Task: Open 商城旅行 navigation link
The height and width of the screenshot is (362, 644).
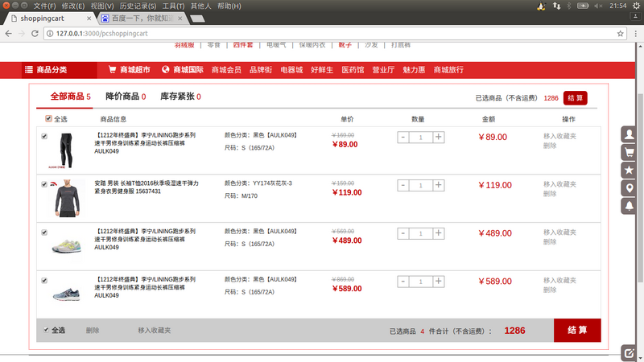Action: coord(448,70)
